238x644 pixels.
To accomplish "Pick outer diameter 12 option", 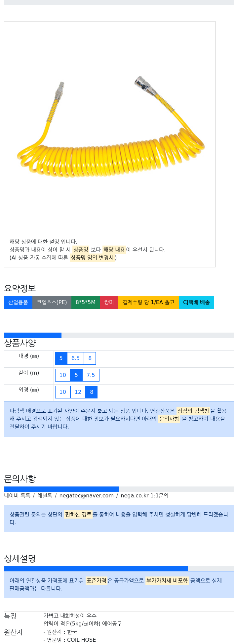I will pos(78,392).
